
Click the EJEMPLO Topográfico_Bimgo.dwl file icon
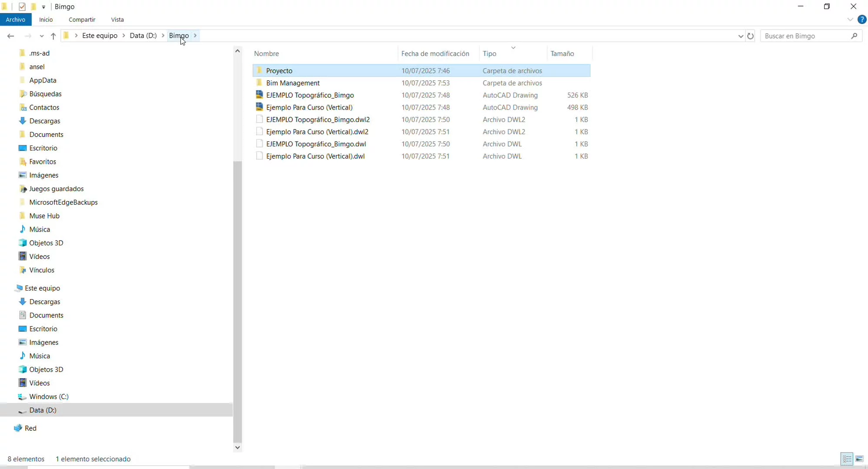tap(259, 143)
